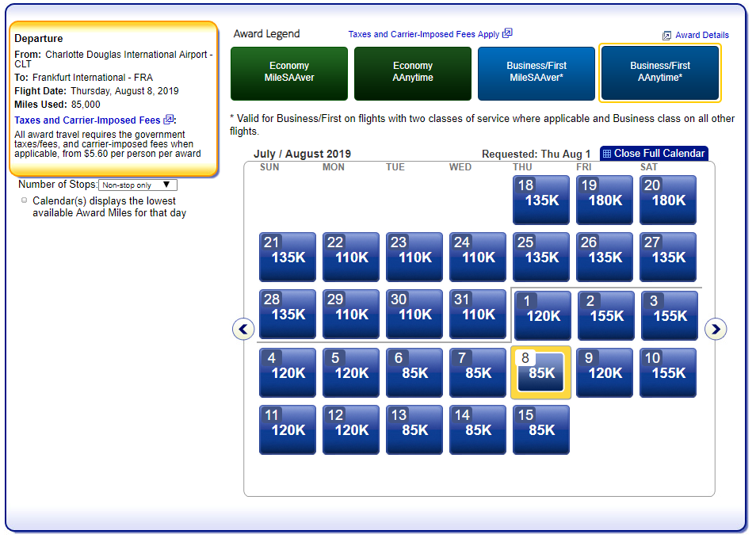Pick August 10 priced at 155K
The width and height of the screenshot is (756, 538).
[668, 372]
